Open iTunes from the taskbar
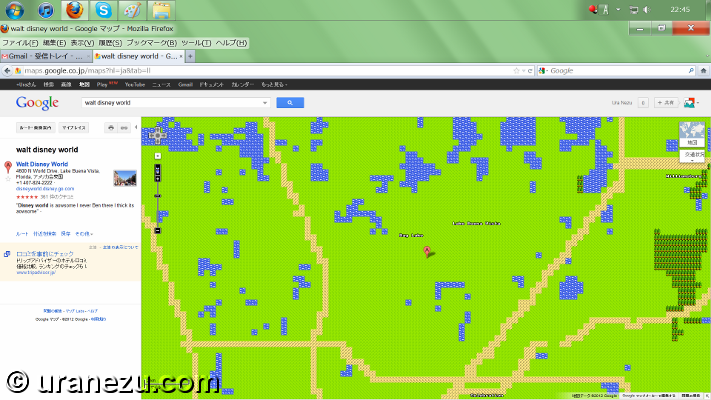Viewport: 711px width, 400px height. coord(45,10)
